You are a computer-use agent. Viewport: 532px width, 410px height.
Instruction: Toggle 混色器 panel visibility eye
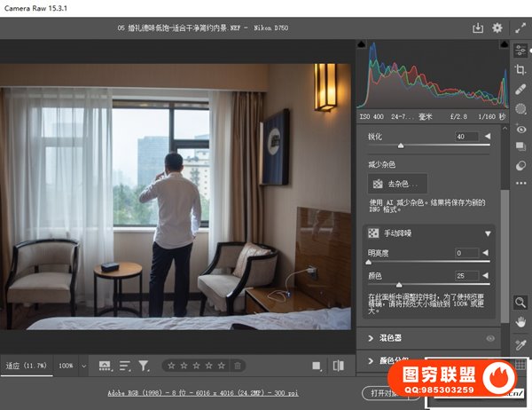point(490,338)
